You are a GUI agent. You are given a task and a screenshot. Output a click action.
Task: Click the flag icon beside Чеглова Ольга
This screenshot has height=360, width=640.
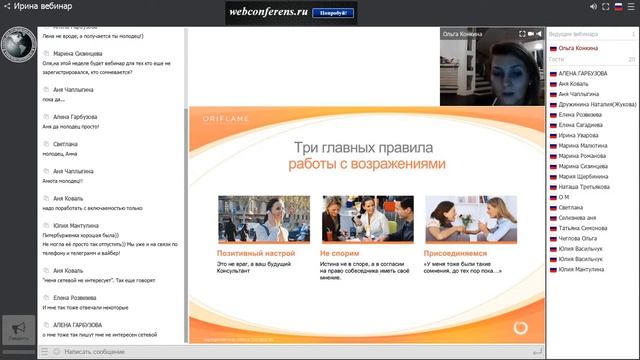pos(553,239)
